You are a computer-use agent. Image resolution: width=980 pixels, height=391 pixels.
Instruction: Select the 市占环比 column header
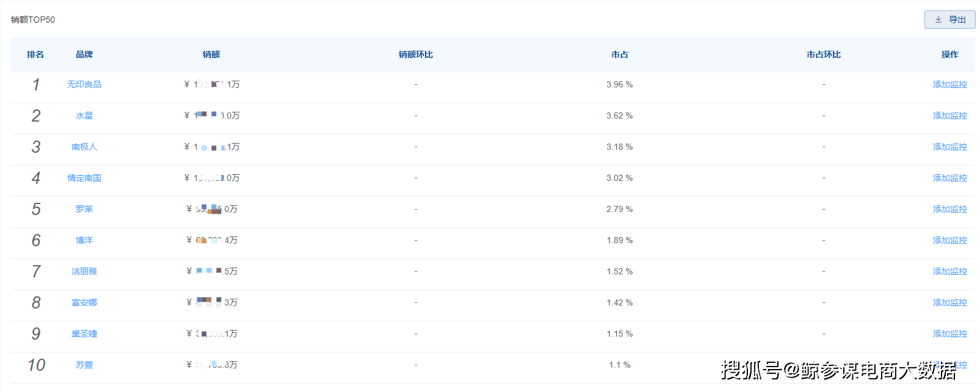click(x=824, y=54)
